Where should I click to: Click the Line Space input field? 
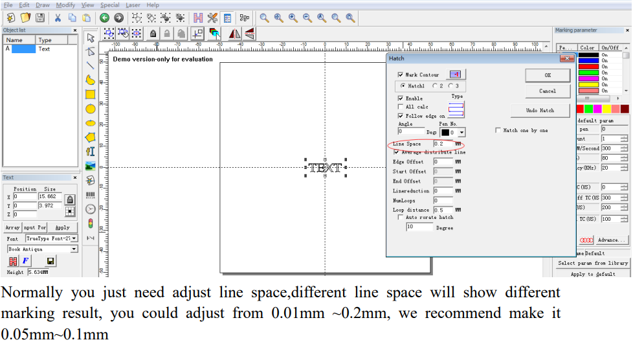pyautogui.click(x=443, y=144)
